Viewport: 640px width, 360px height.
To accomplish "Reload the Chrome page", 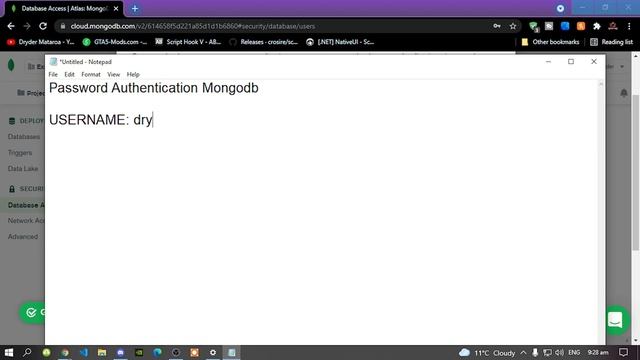I will coord(43,26).
